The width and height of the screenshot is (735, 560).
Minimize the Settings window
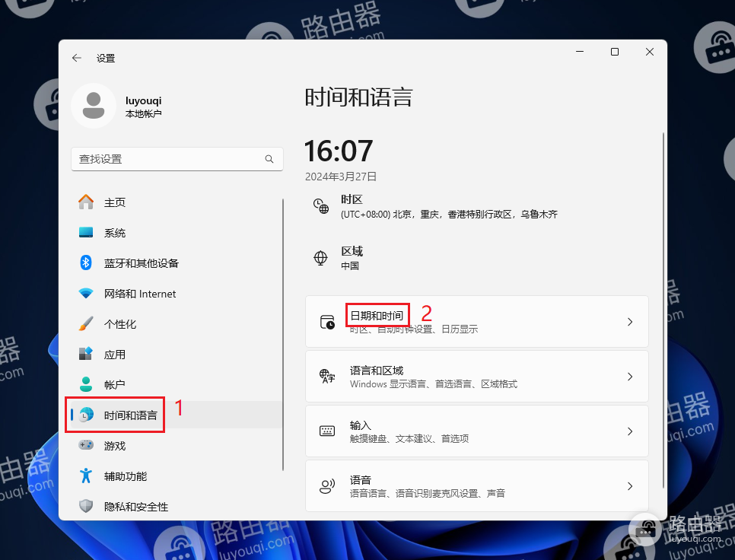pos(580,52)
